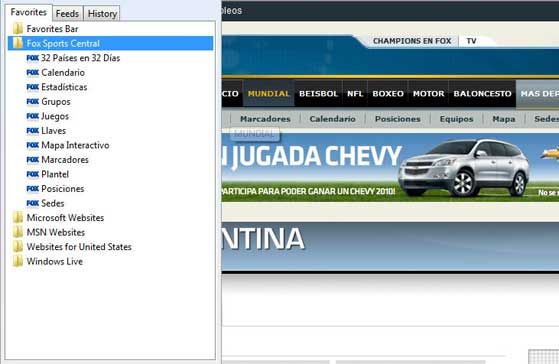Screen dimensions: 559x364
Task: Click the Favorites Bar folder icon
Action: click(x=17, y=29)
